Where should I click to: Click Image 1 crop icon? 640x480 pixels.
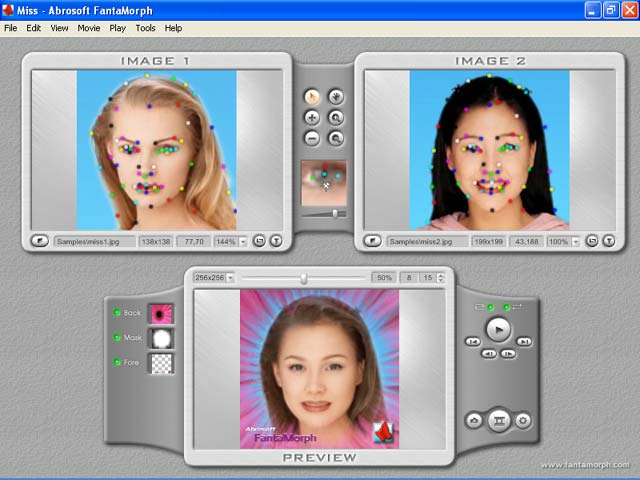click(259, 241)
